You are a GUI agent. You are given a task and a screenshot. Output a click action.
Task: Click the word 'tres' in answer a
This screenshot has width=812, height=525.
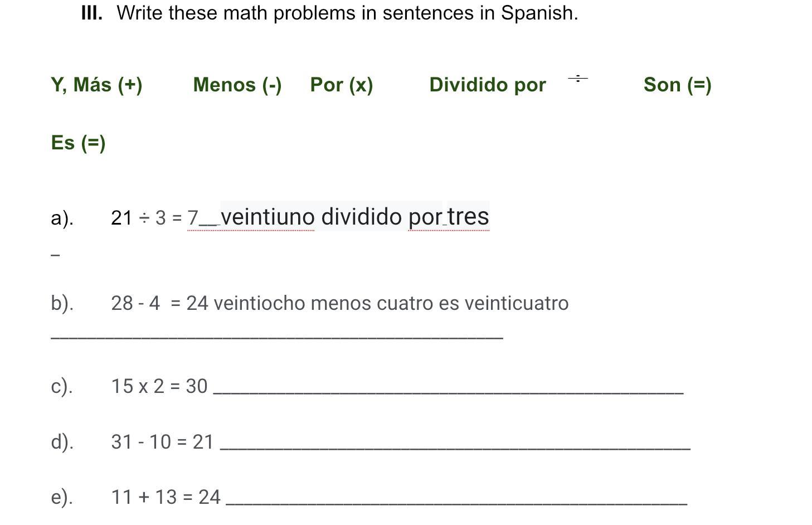coord(468,216)
